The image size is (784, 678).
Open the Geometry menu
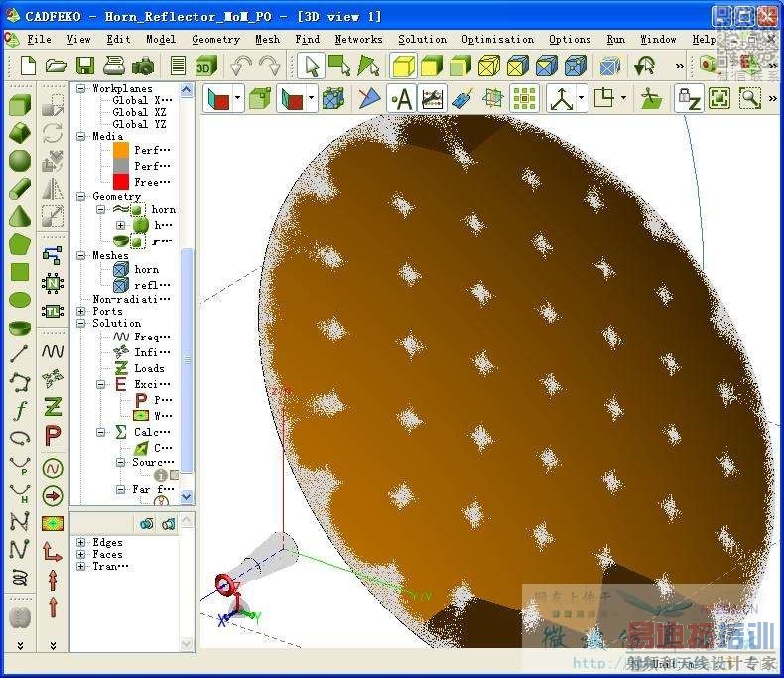coord(215,39)
